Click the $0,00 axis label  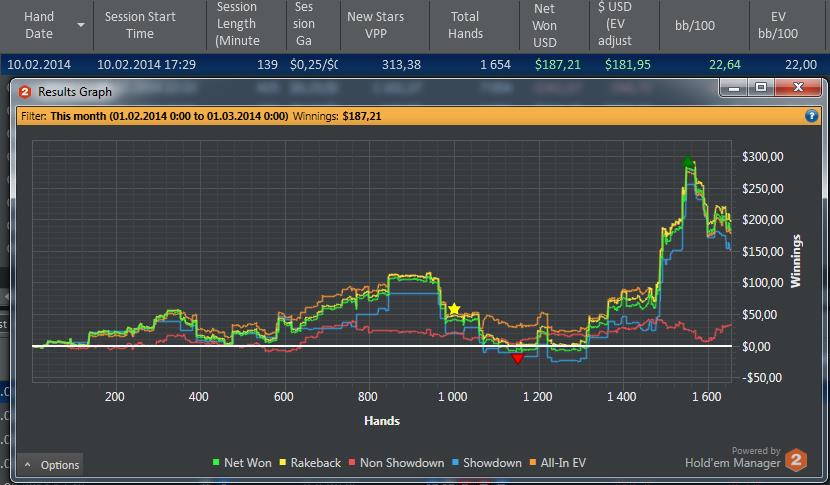tap(755, 346)
